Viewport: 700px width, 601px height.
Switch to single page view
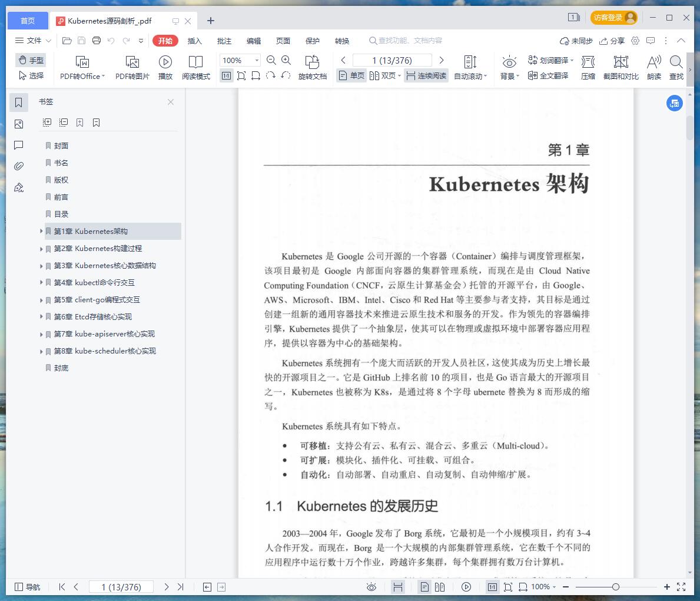[x=351, y=75]
